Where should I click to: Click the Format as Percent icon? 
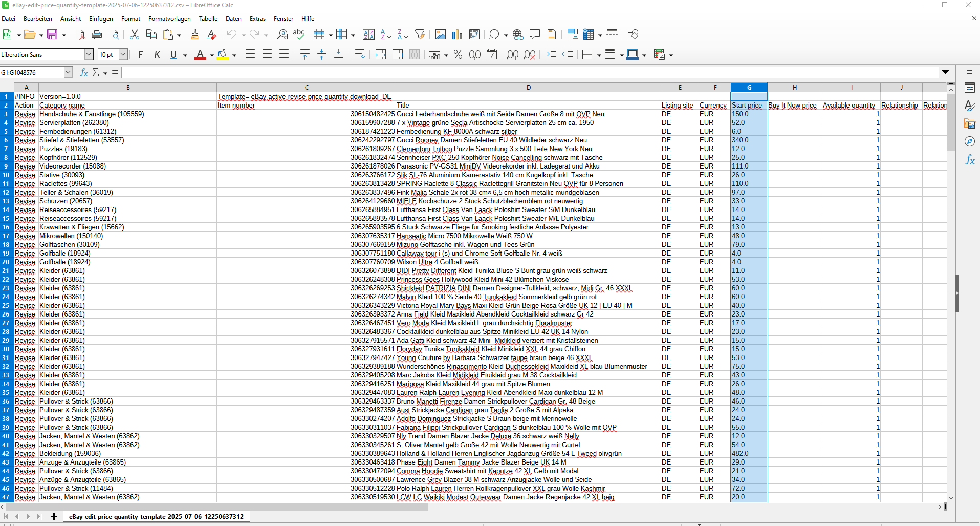458,55
